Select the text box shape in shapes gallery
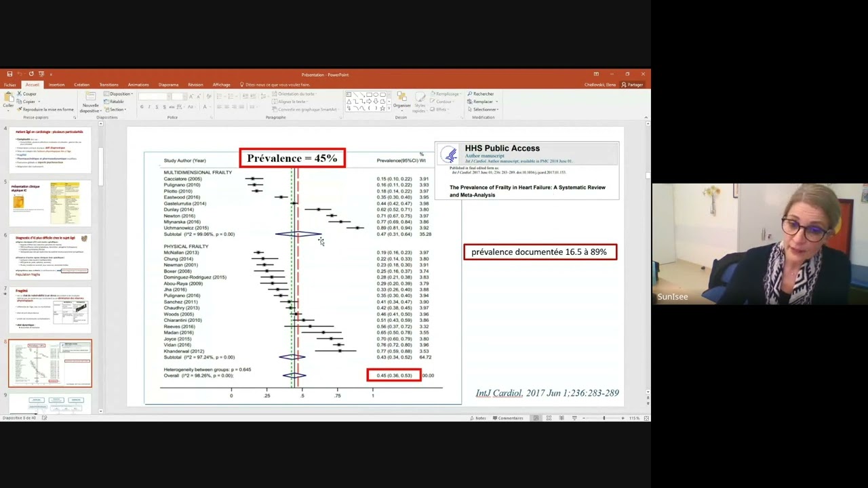This screenshot has width=868, height=488. point(349,94)
